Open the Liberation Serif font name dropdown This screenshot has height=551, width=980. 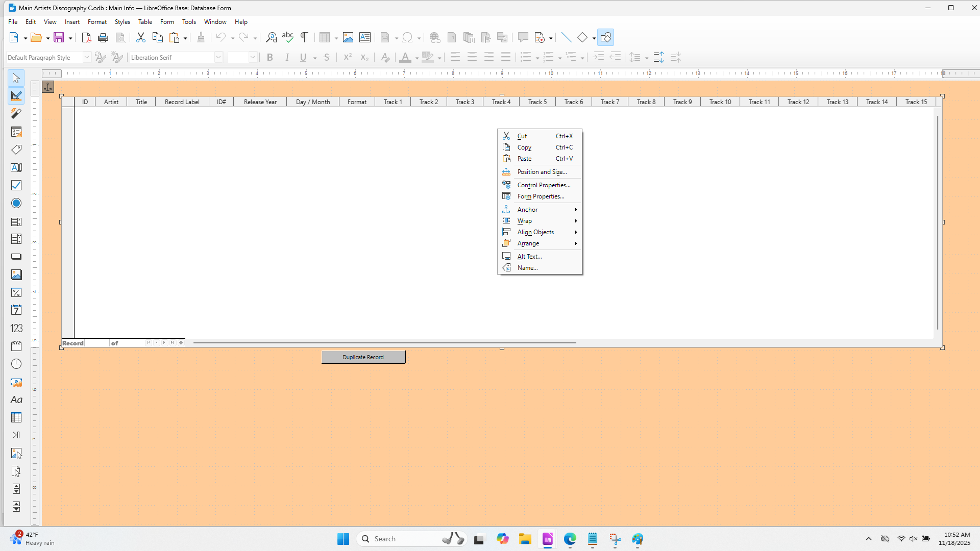click(x=218, y=57)
